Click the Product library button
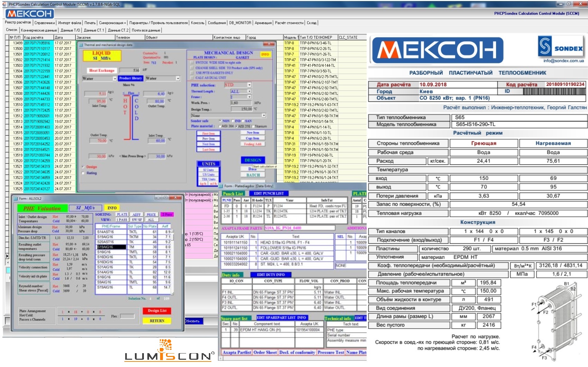This screenshot has height=367, width=588. (130, 78)
